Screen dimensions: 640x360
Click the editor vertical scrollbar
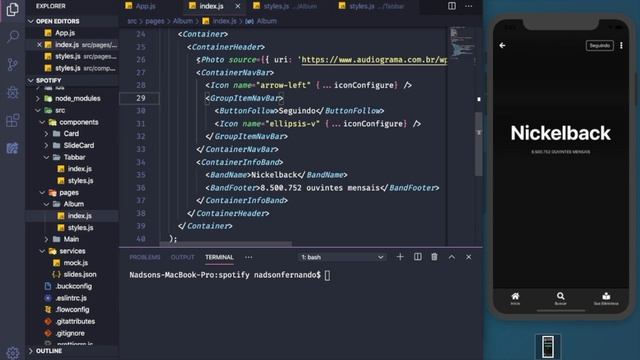coord(478,143)
